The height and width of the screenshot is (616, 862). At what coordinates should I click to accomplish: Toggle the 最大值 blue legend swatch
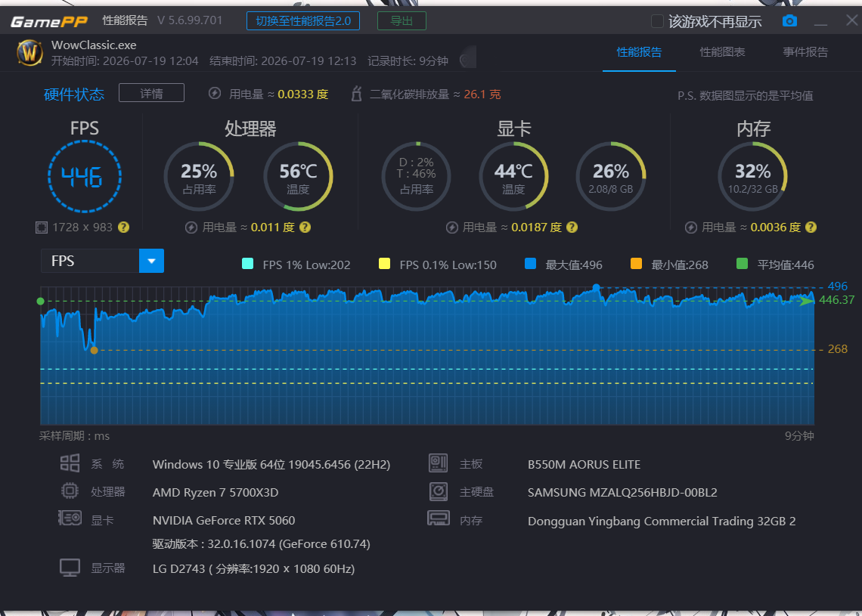pyautogui.click(x=531, y=264)
